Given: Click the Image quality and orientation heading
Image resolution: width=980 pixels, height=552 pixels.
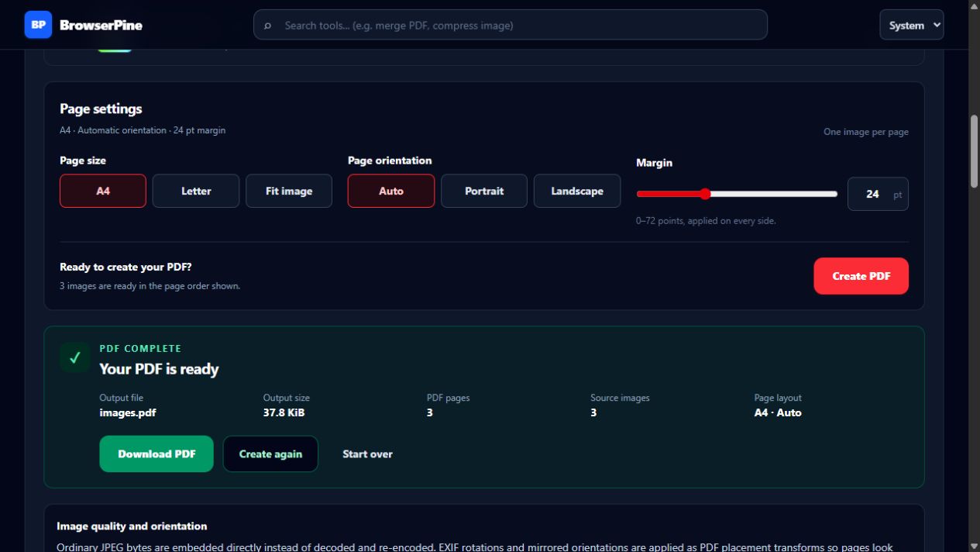Looking at the screenshot, I should click(x=132, y=526).
